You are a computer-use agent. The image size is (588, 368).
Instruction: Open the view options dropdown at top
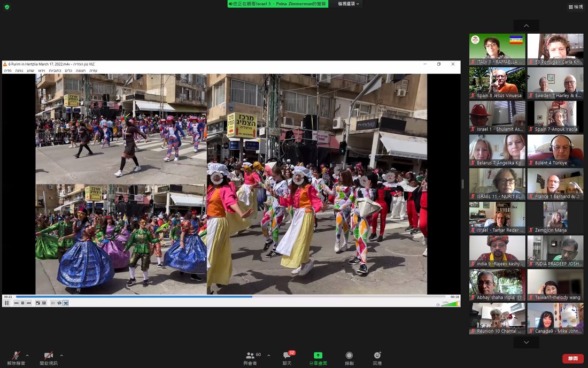click(349, 4)
